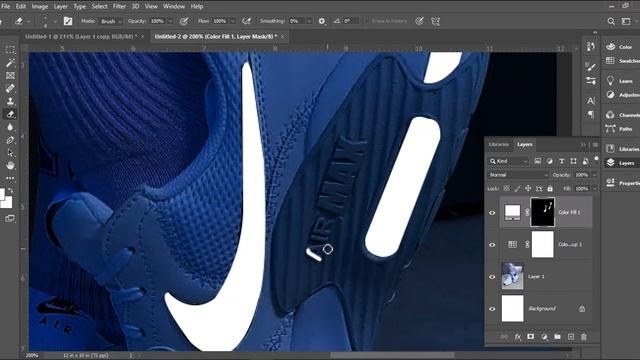
Task: Lock image pixels brush icon
Action: tap(517, 189)
